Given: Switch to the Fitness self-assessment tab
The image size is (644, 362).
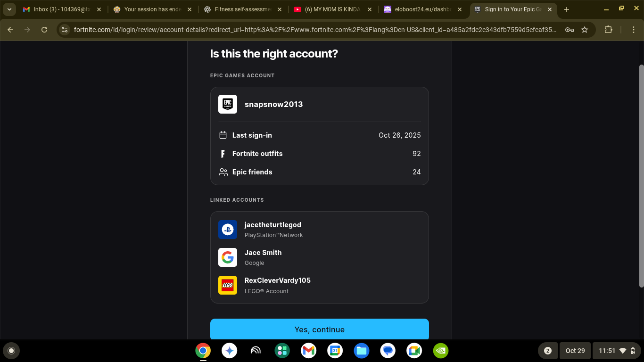Looking at the screenshot, I should [243, 9].
